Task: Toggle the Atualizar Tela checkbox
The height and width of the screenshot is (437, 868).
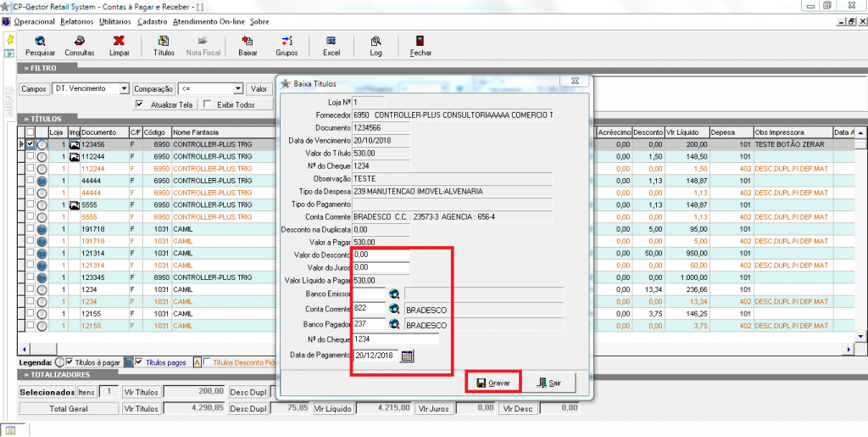Action: point(140,104)
